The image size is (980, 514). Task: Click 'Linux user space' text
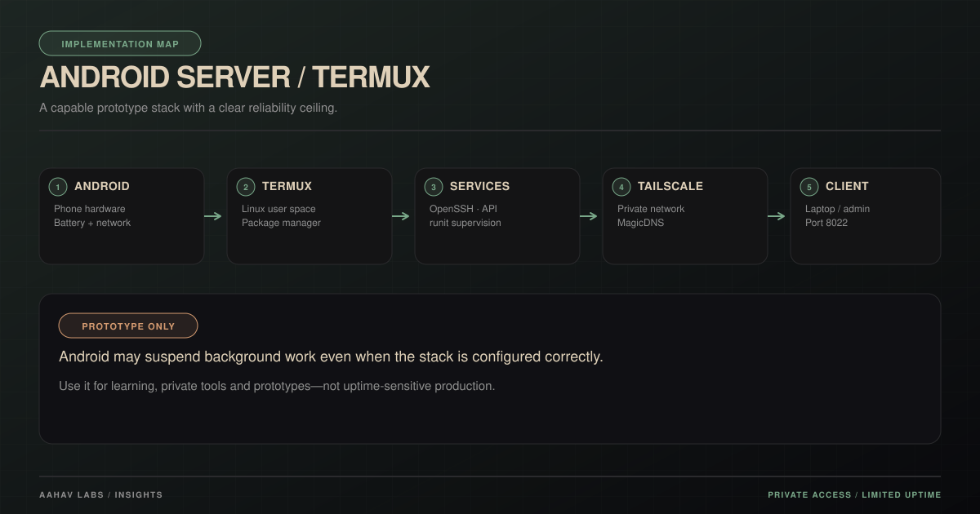click(x=278, y=209)
